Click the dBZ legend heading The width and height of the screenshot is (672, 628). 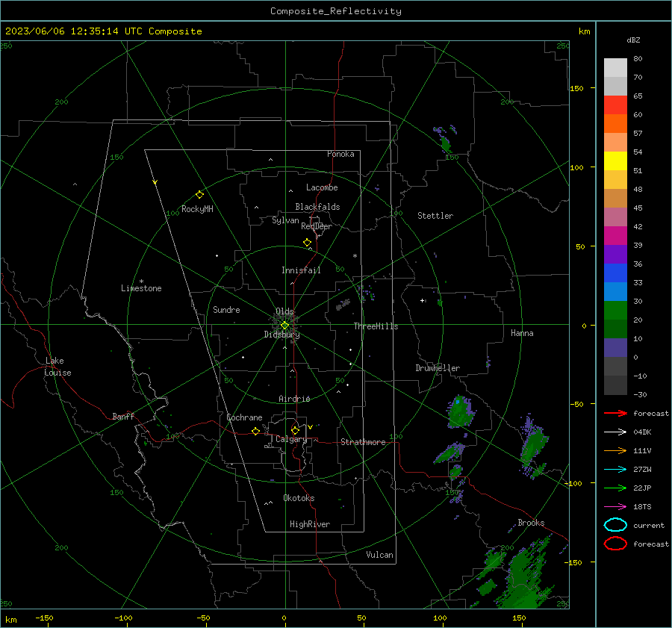point(633,40)
